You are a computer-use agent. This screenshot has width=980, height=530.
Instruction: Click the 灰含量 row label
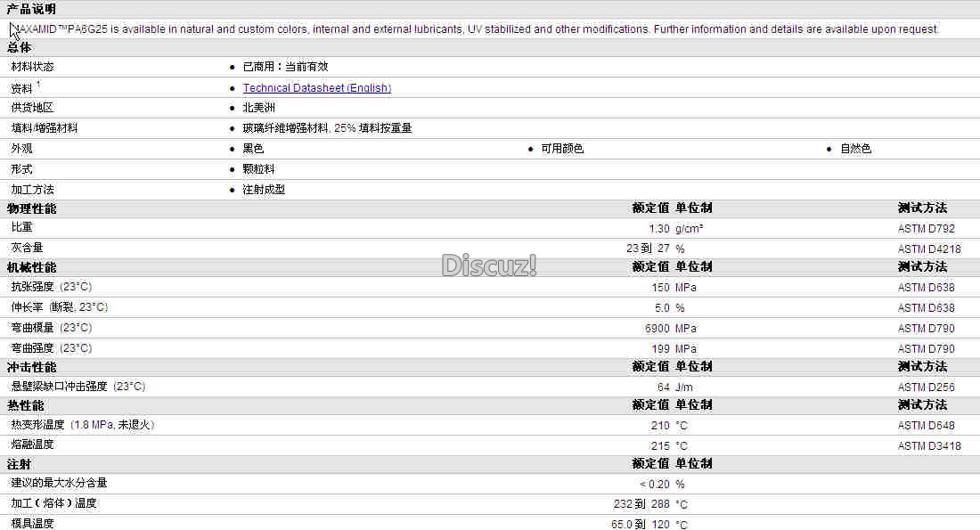click(27, 248)
